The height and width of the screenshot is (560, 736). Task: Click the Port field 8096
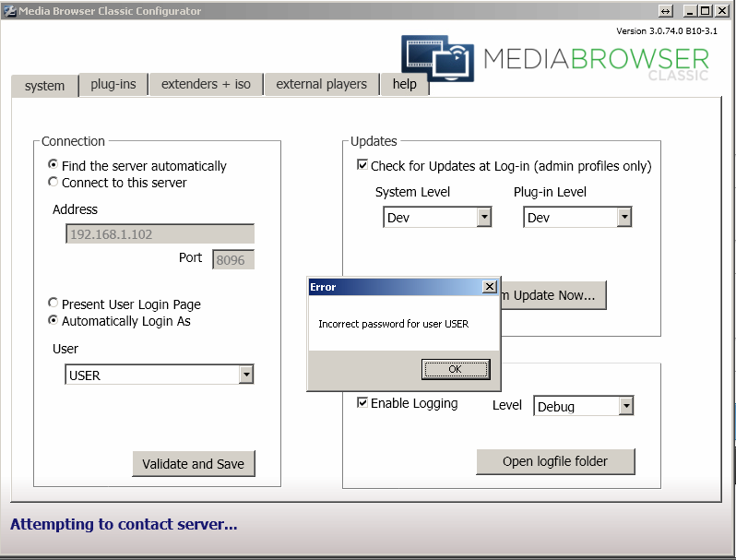point(233,259)
